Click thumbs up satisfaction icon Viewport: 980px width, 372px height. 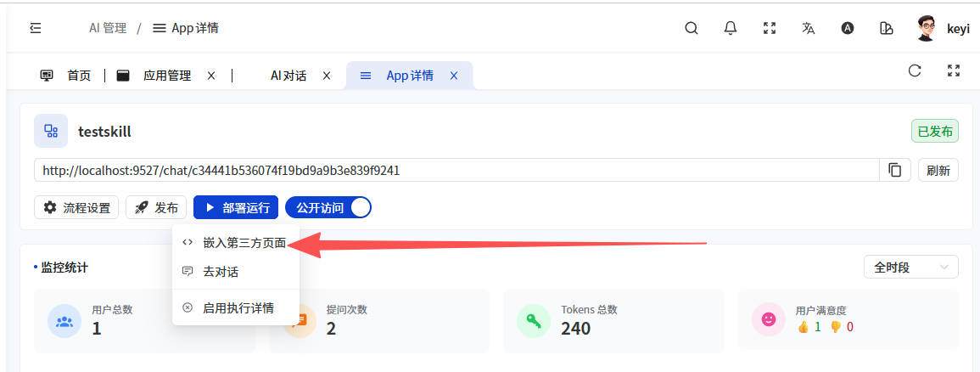(804, 327)
